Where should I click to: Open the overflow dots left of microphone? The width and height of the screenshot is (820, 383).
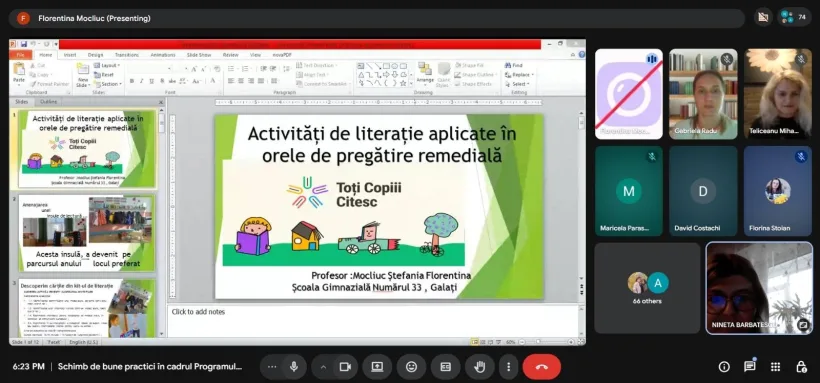tap(271, 367)
